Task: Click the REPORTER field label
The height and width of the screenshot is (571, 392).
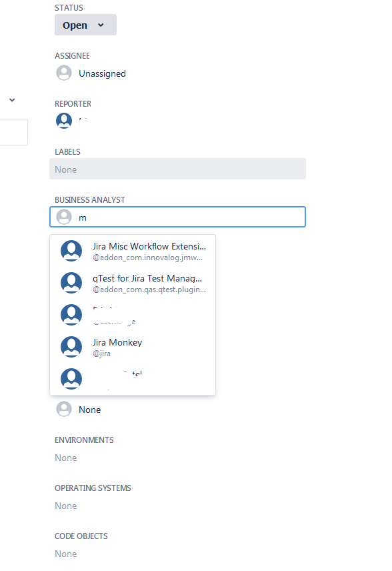Action: pyautogui.click(x=73, y=104)
